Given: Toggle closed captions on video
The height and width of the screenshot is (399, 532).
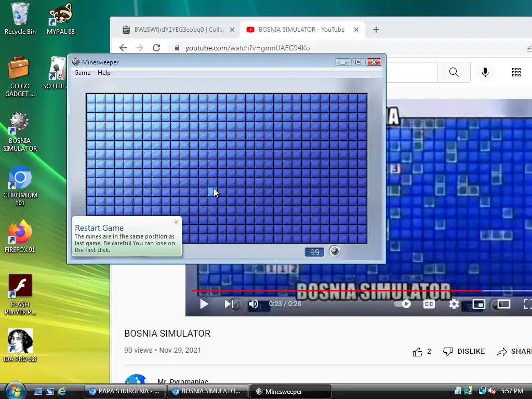Looking at the screenshot, I should tap(429, 304).
